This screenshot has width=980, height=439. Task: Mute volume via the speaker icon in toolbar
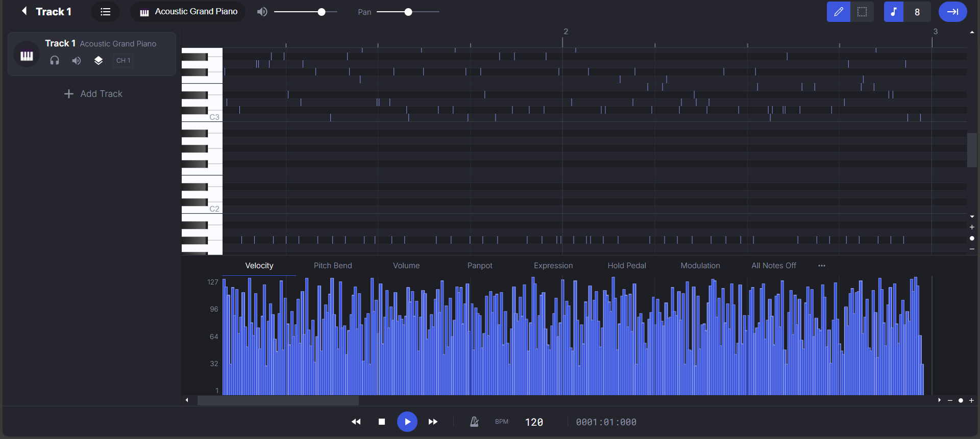coord(262,12)
